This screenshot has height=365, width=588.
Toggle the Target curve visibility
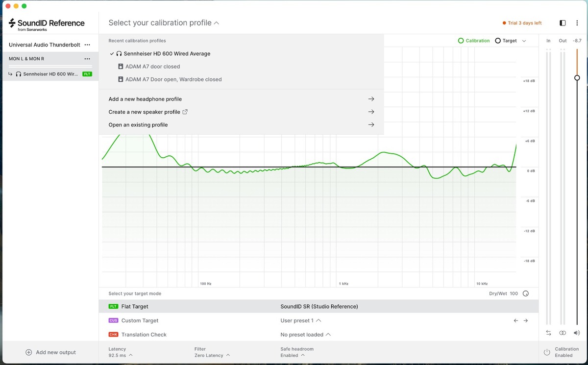506,41
